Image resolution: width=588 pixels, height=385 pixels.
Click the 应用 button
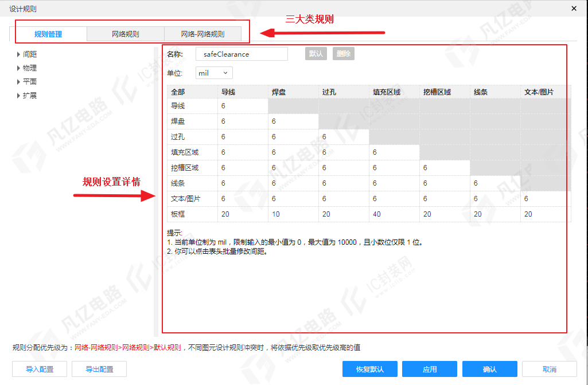pos(430,370)
